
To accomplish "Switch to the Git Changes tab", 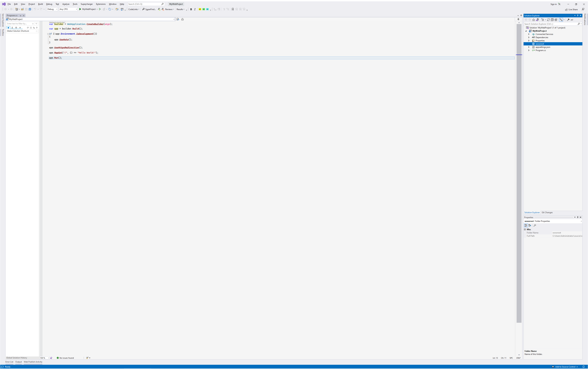I will (547, 212).
